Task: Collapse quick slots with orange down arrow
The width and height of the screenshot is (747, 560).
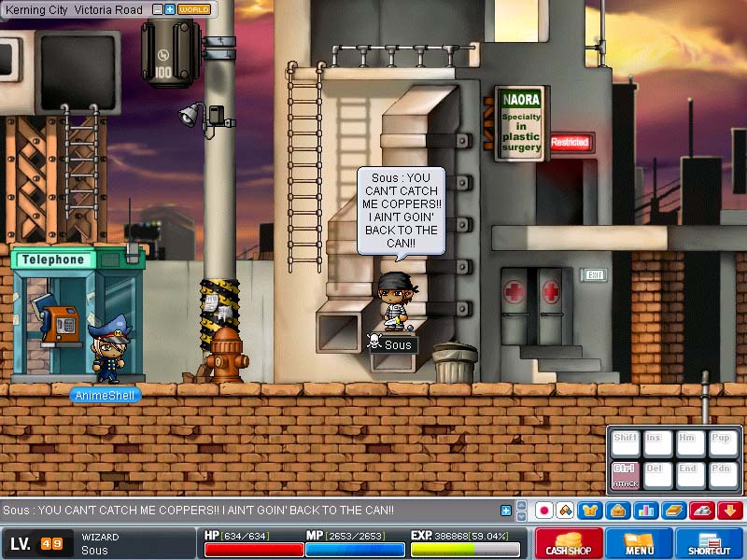Action: (x=730, y=511)
